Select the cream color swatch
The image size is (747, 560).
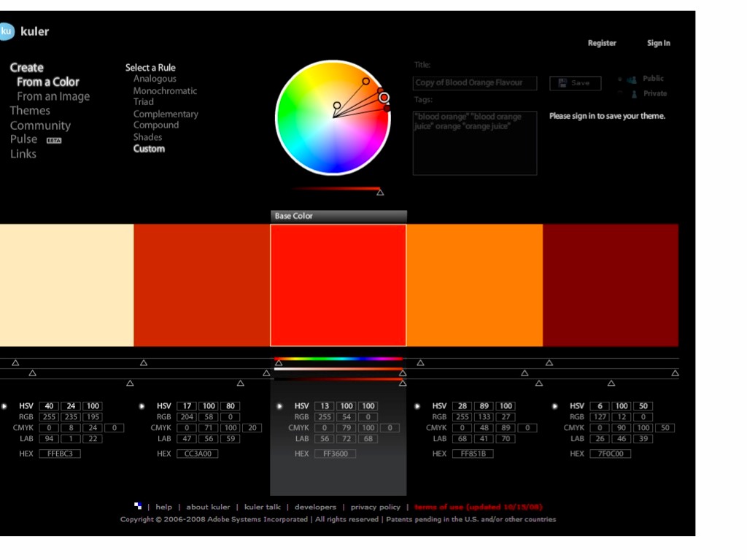pyautogui.click(x=66, y=285)
